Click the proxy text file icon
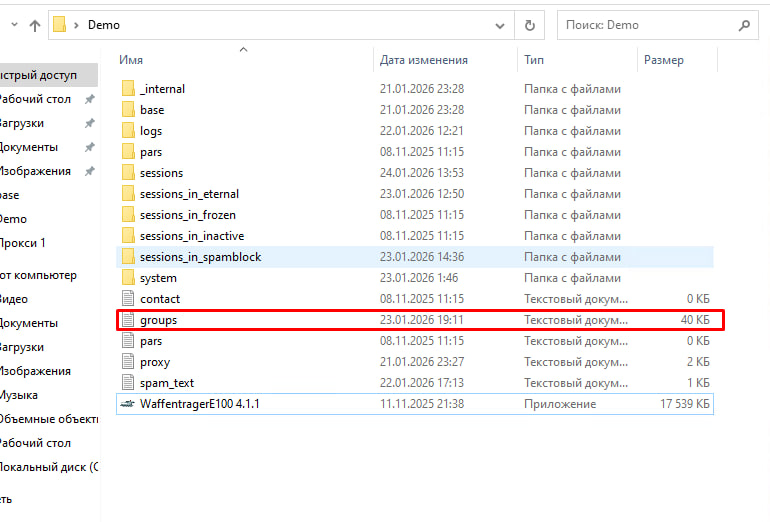770x522 pixels. [127, 362]
